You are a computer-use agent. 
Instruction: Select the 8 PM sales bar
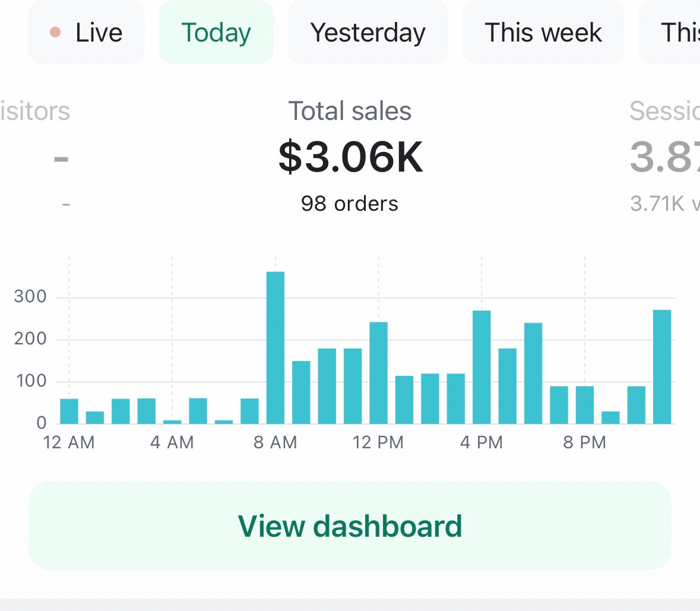585,405
